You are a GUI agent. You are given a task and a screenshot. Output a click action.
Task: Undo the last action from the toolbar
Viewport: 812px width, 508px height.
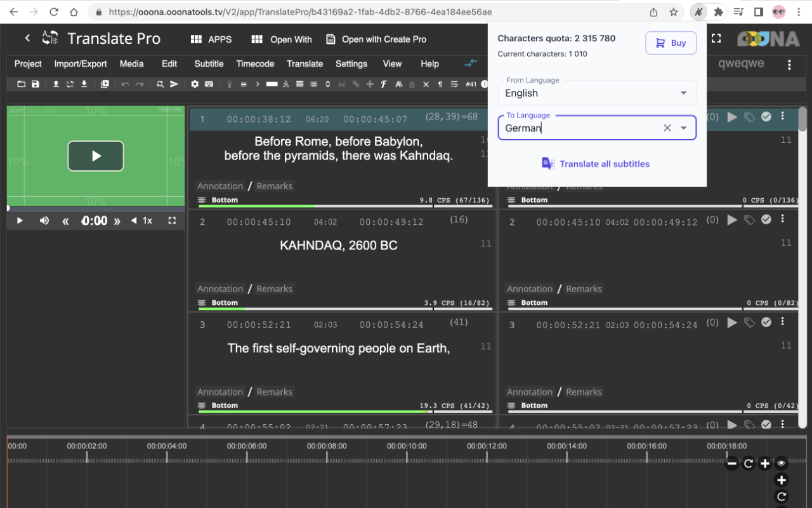click(125, 84)
